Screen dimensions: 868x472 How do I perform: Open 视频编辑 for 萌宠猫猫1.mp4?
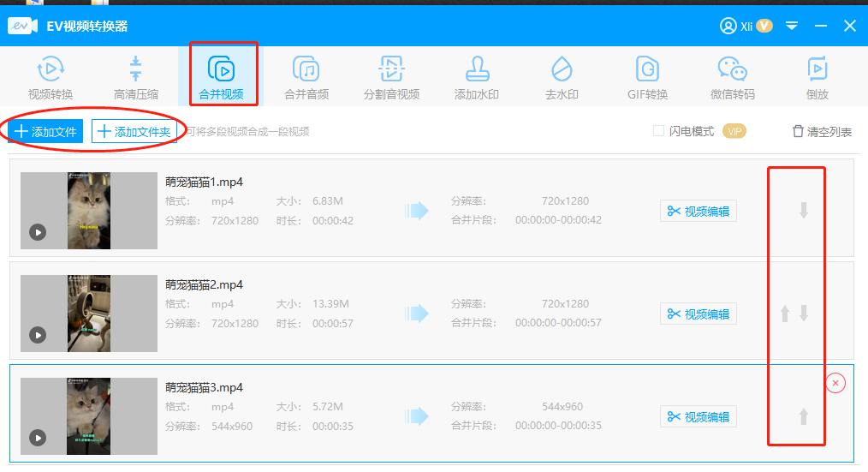point(698,211)
